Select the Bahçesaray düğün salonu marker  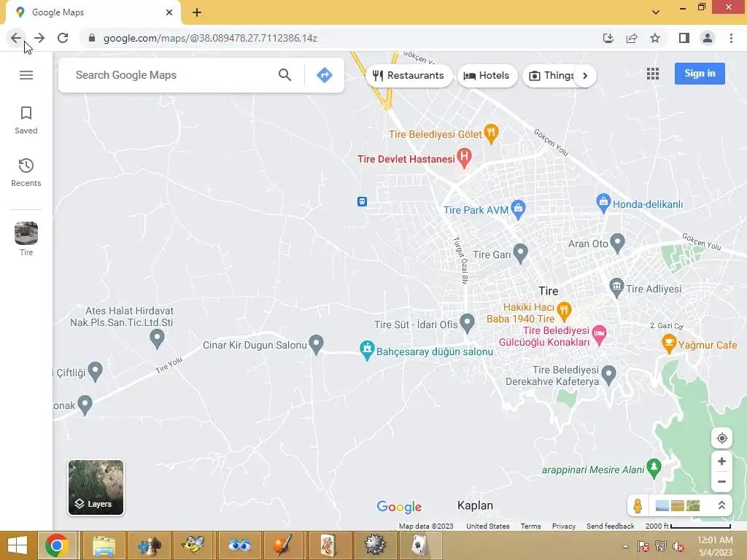367,351
